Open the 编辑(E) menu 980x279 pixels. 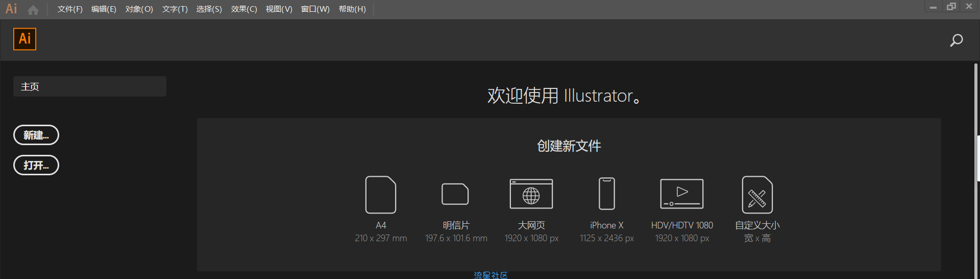(x=104, y=9)
